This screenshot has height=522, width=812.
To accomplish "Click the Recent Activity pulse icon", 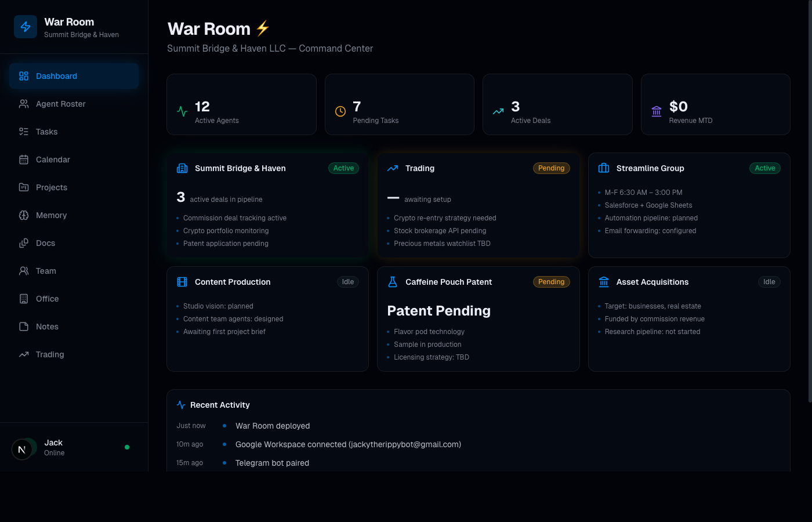I will 181,405.
